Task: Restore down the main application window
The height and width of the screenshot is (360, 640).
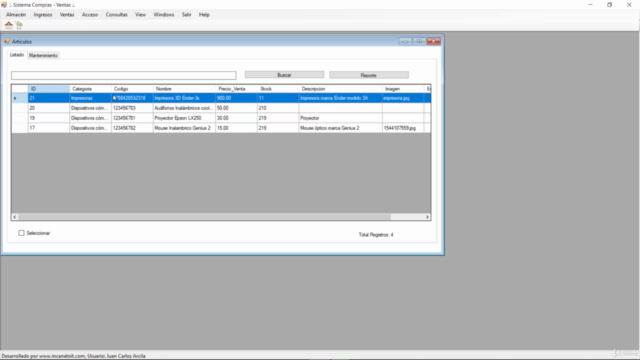Action: (x=609, y=5)
